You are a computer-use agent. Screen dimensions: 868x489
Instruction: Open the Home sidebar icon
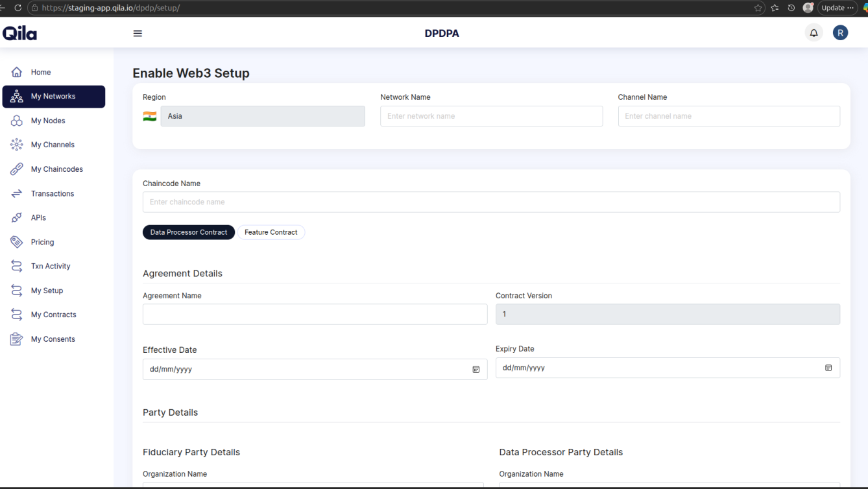16,72
